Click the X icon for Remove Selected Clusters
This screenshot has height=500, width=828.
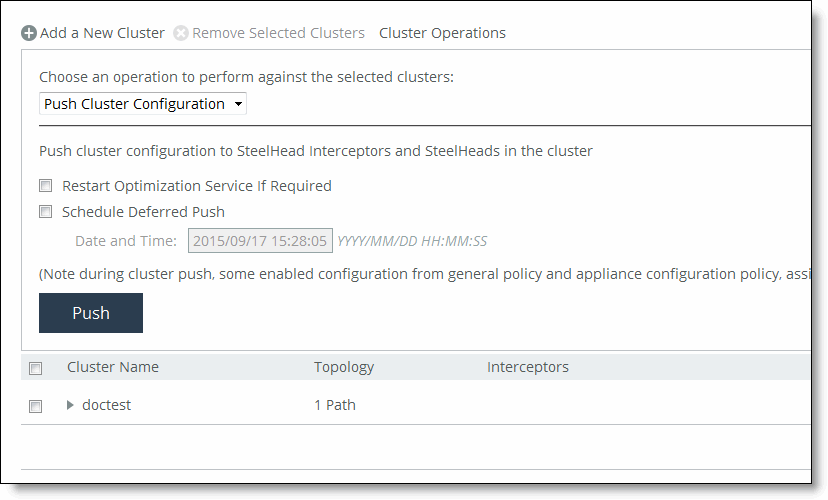click(181, 33)
